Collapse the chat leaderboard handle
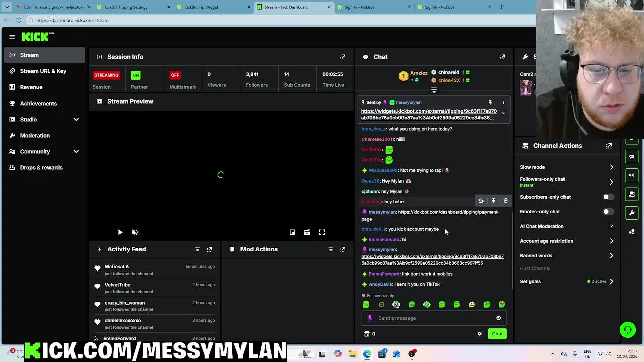 point(434,90)
